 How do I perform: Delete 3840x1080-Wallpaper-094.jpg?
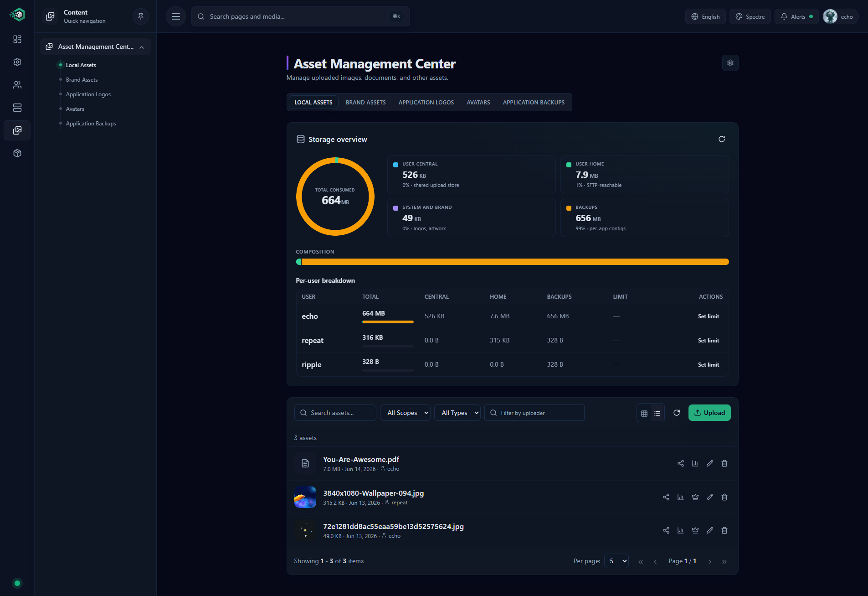724,497
